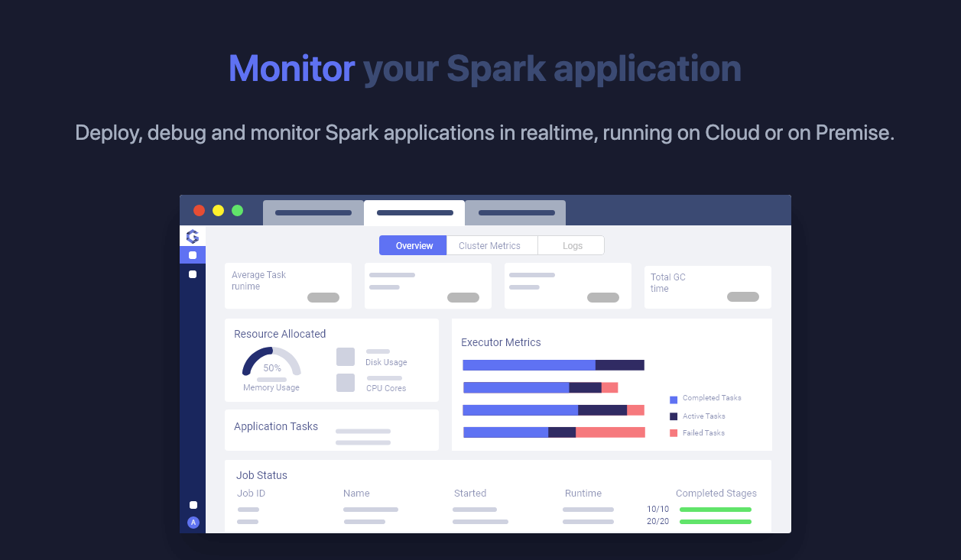Click the Memory Usage label
This screenshot has height=560, width=961.
point(271,387)
